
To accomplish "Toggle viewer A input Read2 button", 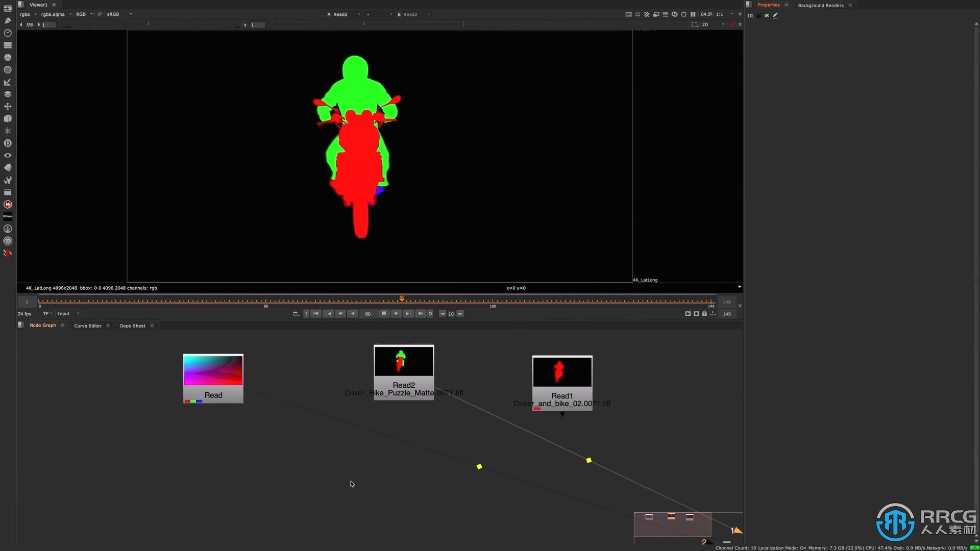I will click(328, 14).
